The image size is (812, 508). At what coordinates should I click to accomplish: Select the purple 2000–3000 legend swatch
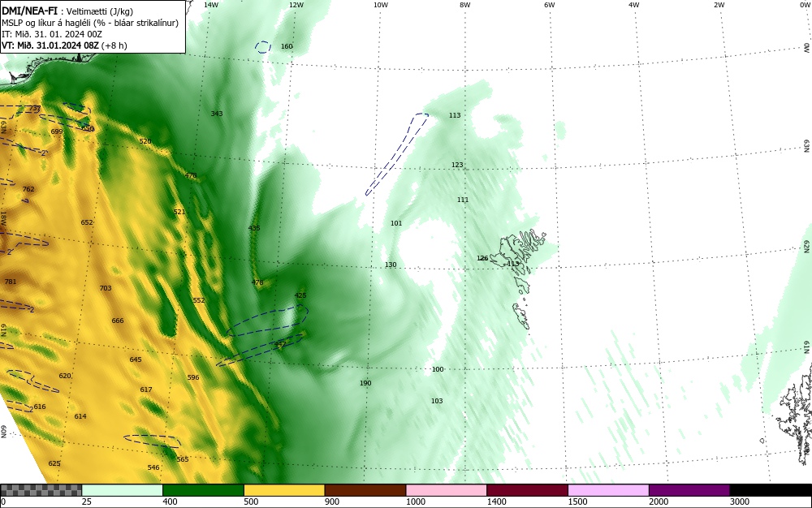[689, 490]
